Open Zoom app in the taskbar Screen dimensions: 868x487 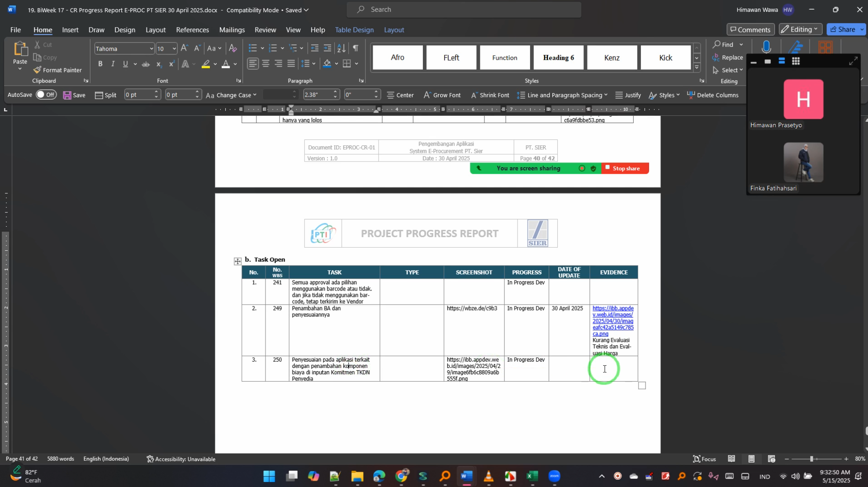554,476
